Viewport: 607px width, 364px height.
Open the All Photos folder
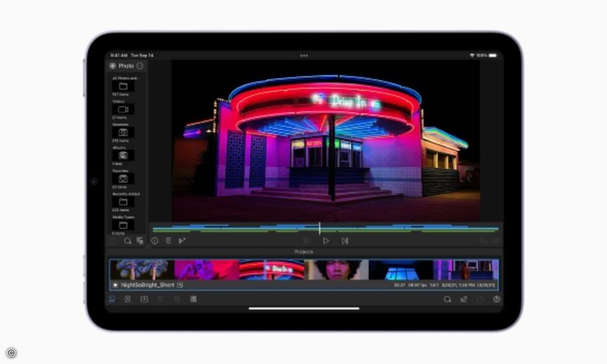click(x=123, y=86)
